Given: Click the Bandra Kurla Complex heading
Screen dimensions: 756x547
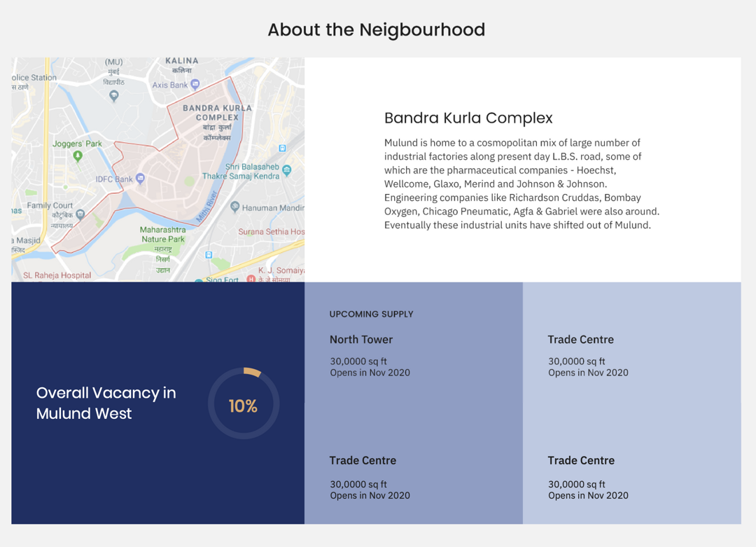Looking at the screenshot, I should pos(468,118).
